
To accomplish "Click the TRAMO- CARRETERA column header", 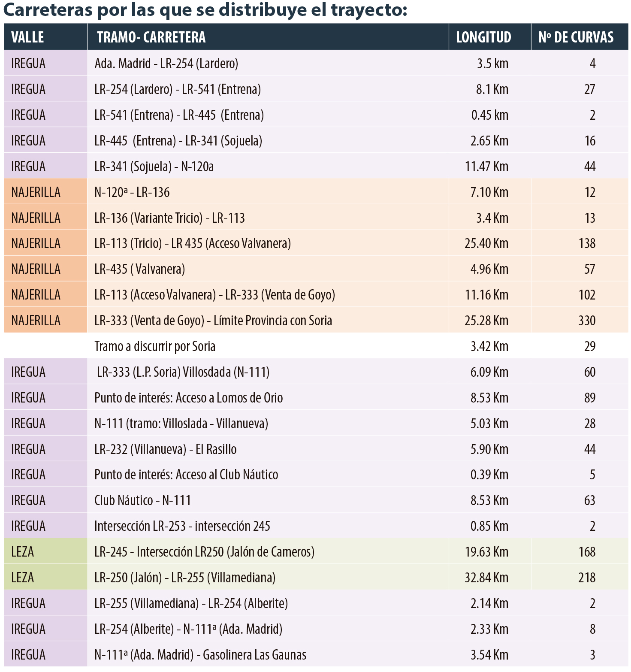I will [x=151, y=37].
